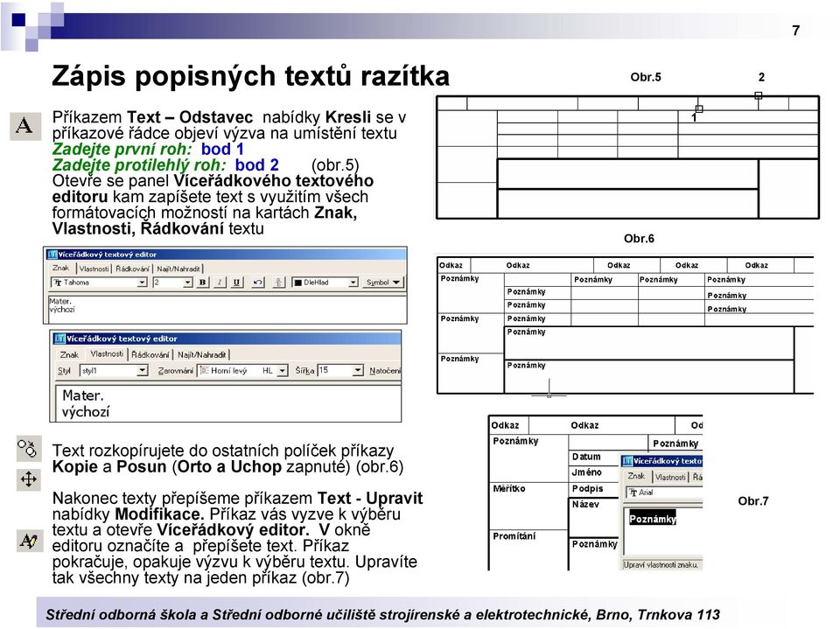Viewport: 840px width, 629px height.
Task: Toggle Bold in the upper text editor
Action: pyautogui.click(x=202, y=283)
